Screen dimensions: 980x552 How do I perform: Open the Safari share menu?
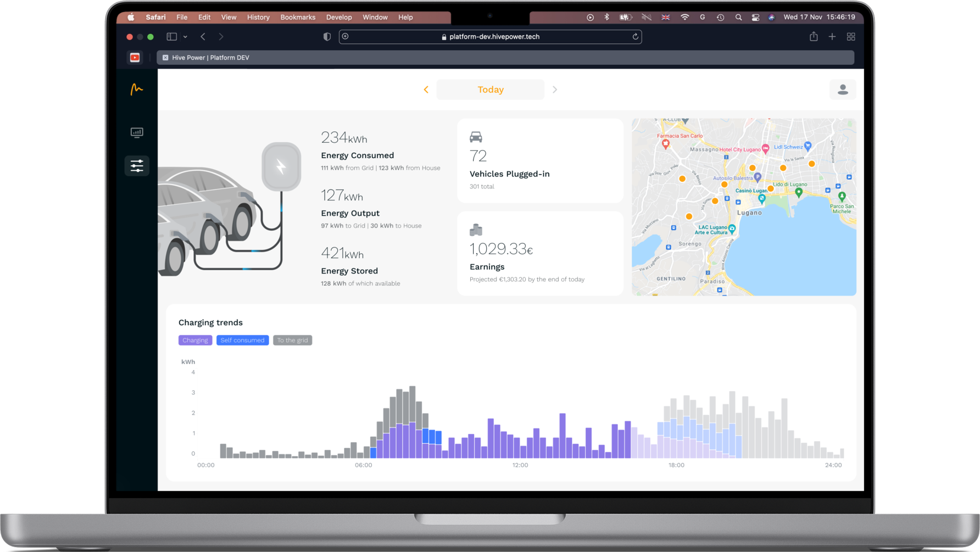(814, 36)
